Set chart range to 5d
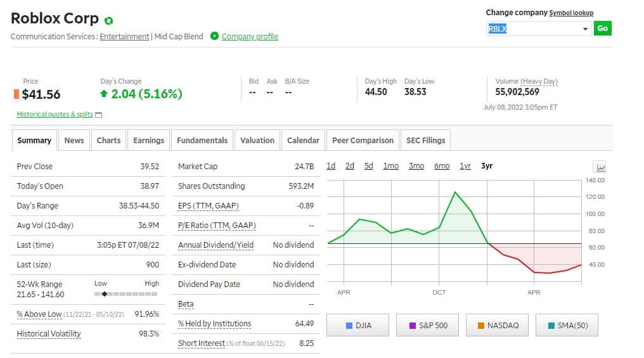The width and height of the screenshot is (644, 358). click(369, 166)
